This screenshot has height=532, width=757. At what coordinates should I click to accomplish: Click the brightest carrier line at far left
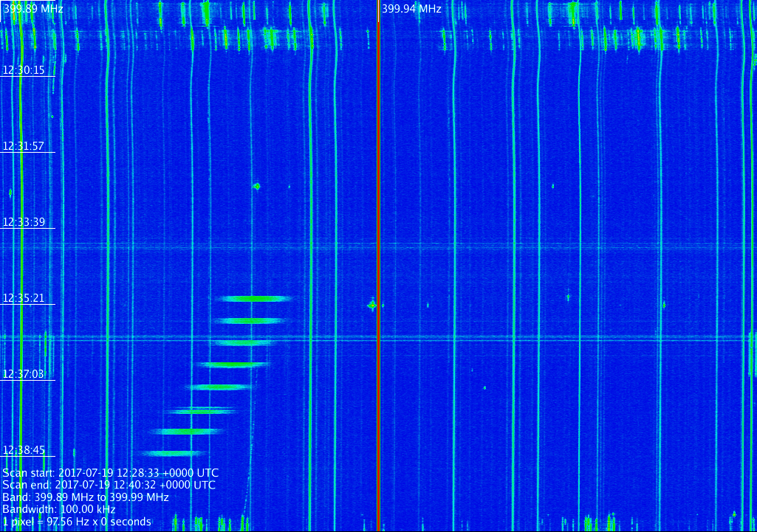(x=21, y=221)
